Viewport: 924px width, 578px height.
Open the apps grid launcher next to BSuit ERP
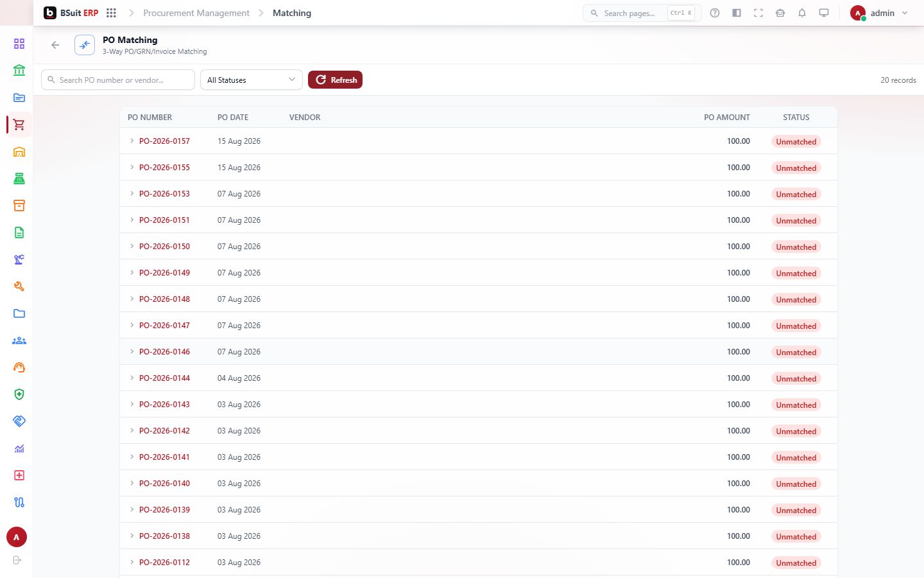tap(111, 13)
